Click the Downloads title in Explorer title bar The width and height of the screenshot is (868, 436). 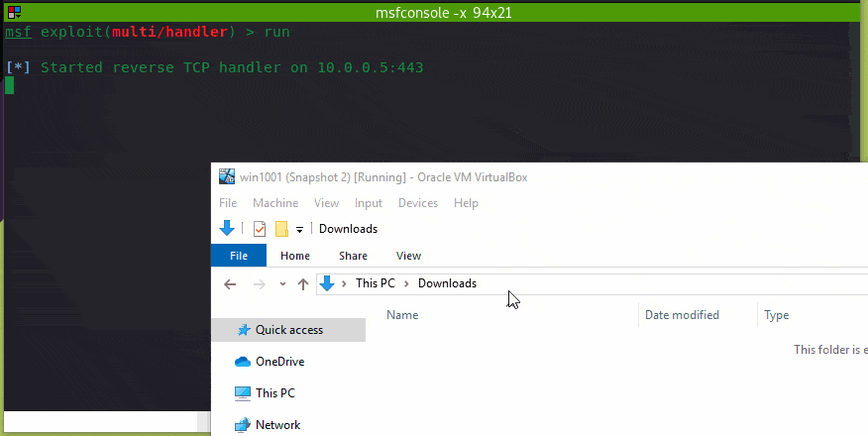[x=348, y=229]
